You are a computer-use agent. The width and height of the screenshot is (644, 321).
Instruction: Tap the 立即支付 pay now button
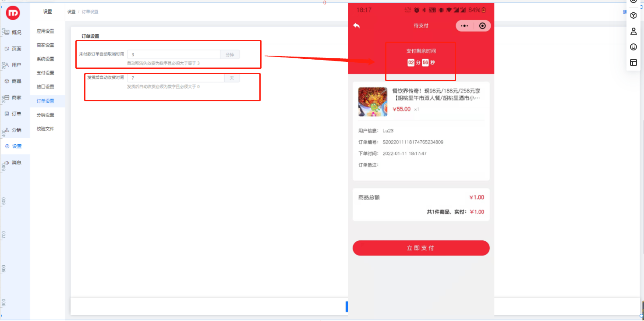click(421, 248)
